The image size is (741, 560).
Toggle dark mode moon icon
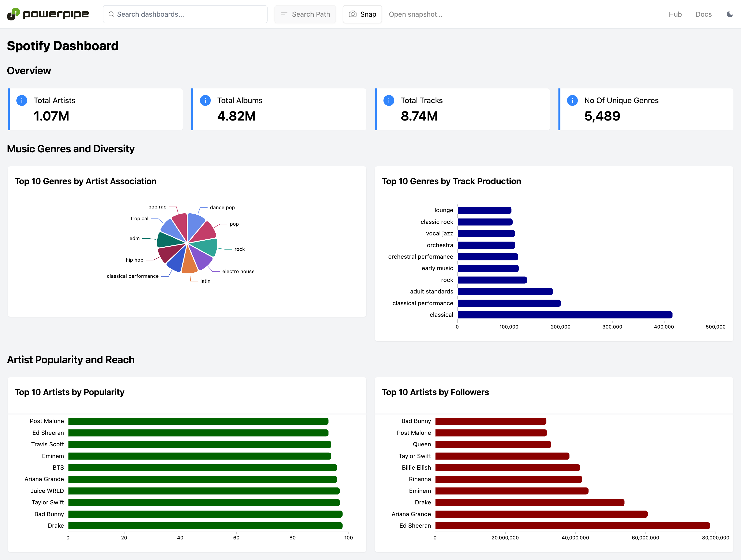tap(730, 14)
